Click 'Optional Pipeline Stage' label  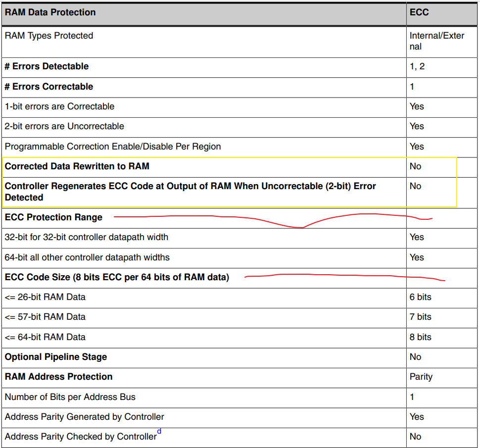56,357
